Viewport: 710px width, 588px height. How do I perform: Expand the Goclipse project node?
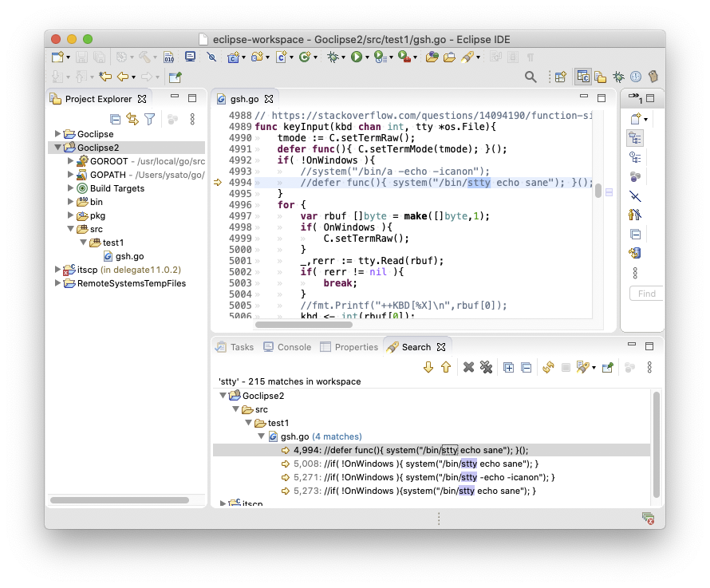58,134
